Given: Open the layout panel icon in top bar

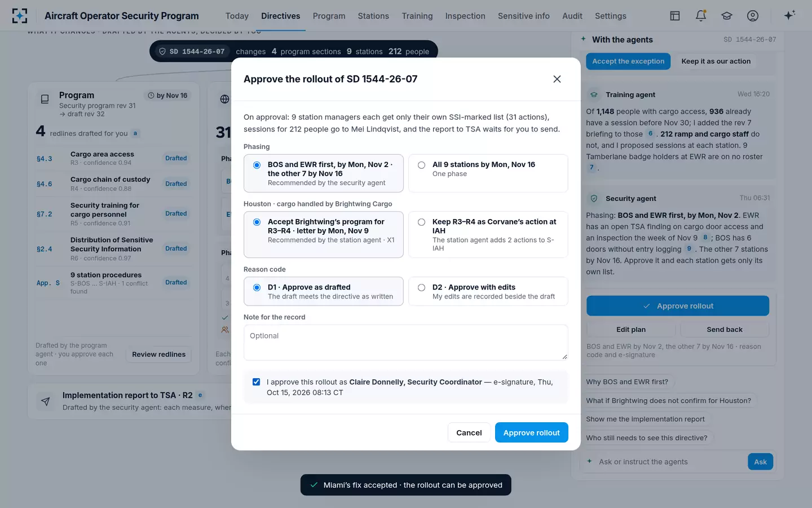Looking at the screenshot, I should pos(675,16).
